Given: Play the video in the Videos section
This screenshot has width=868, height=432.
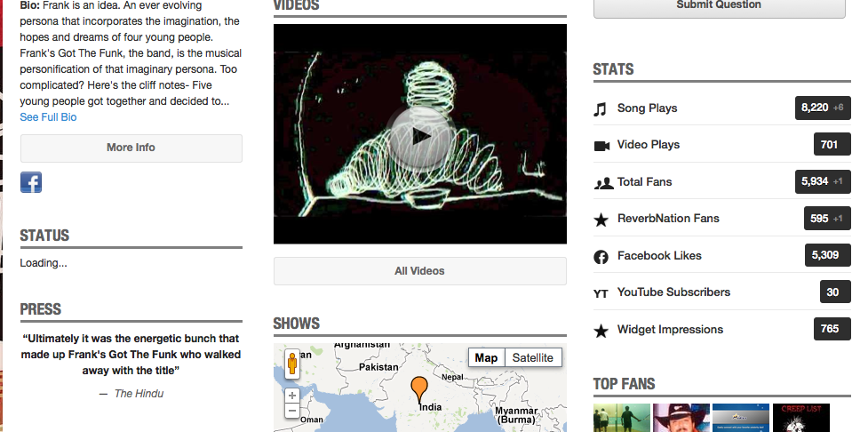Looking at the screenshot, I should click(x=419, y=135).
